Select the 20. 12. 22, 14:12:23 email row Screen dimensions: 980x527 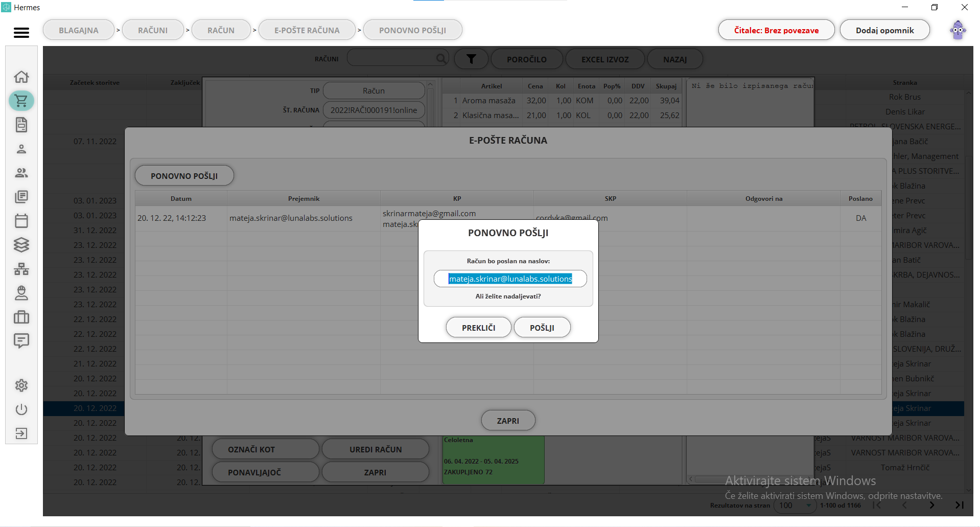click(508, 218)
